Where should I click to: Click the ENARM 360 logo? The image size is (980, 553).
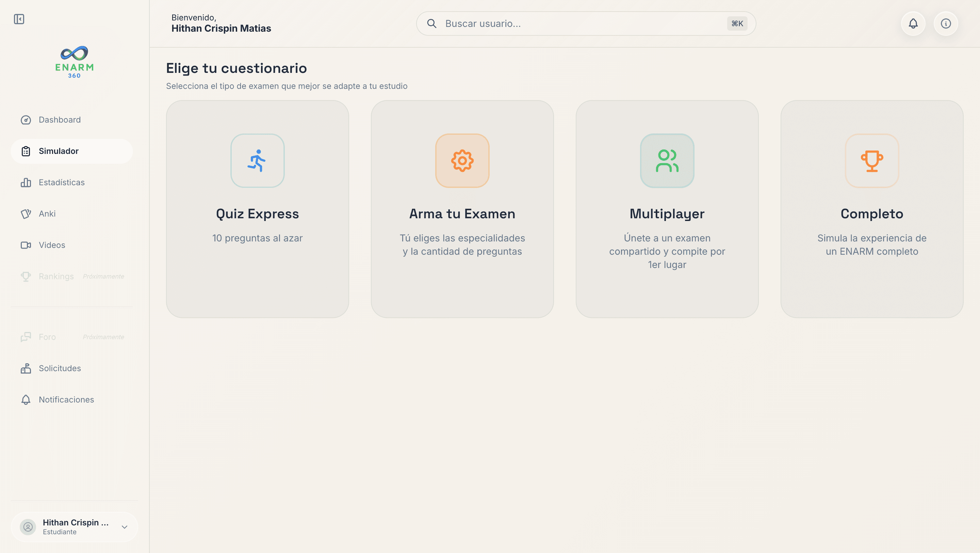pos(75,62)
